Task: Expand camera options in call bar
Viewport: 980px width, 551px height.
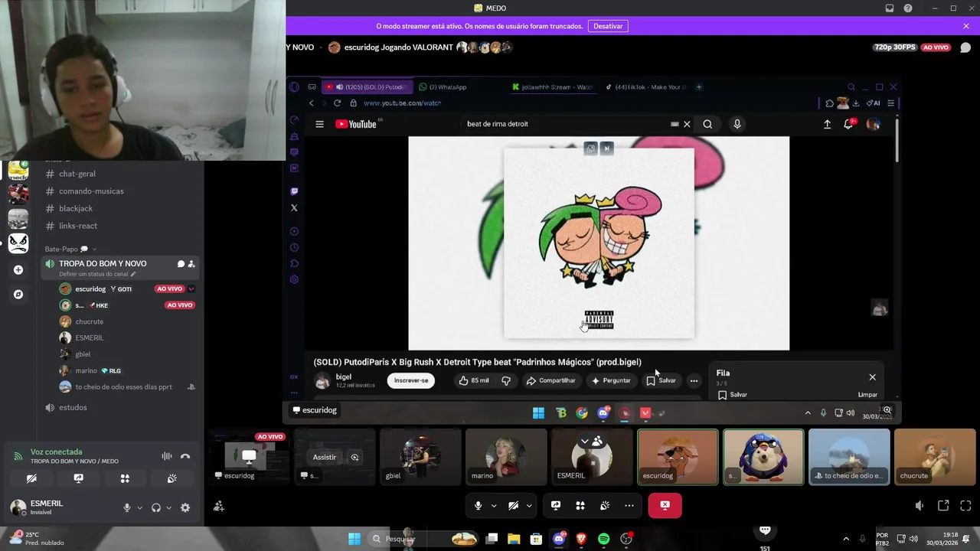Action: click(529, 505)
